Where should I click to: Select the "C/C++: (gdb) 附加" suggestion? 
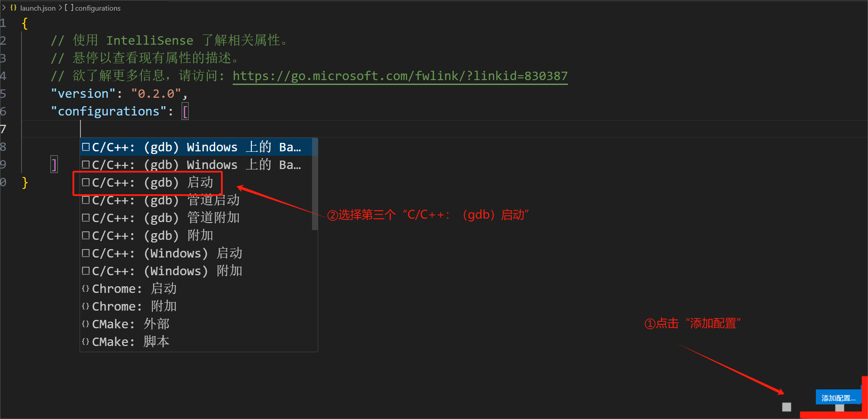click(152, 235)
